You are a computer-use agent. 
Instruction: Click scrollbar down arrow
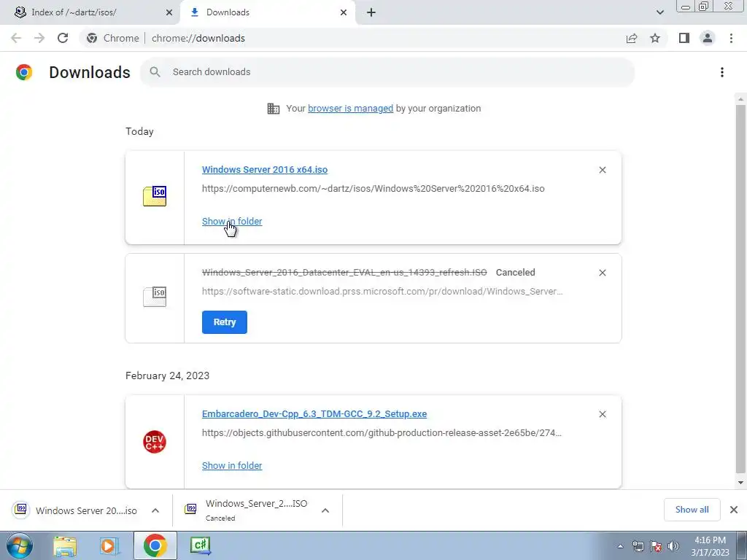(740, 483)
